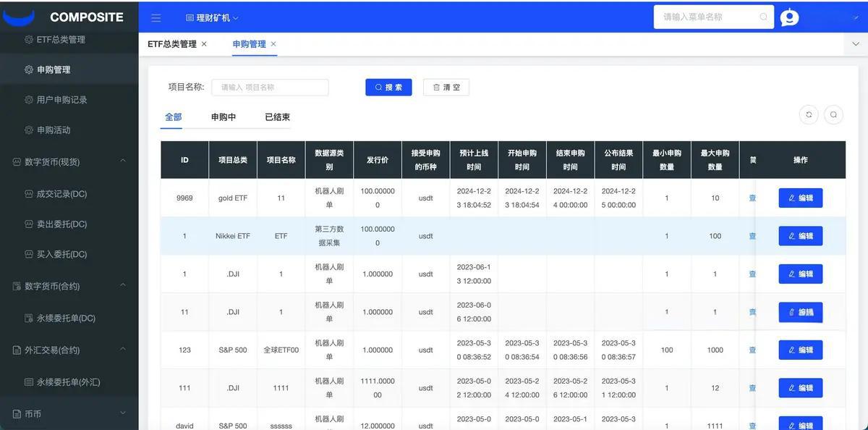Screen dimensions: 868x430
Task: Click the hamburger menu collapse icon
Action: point(156,17)
